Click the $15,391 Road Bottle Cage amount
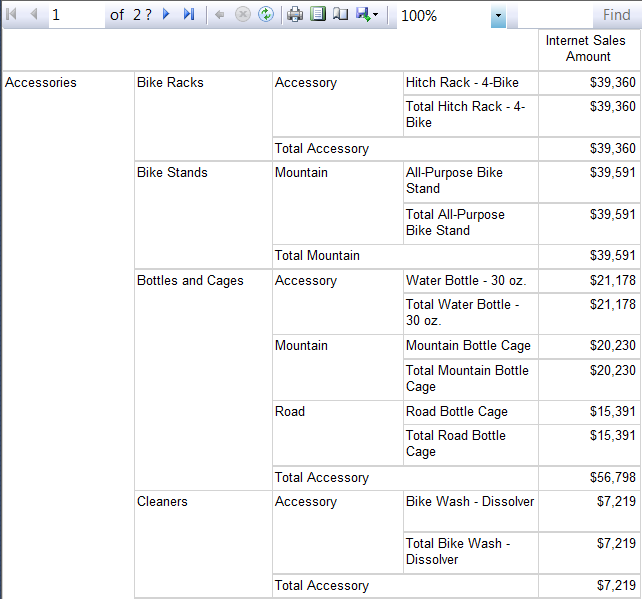This screenshot has height=599, width=642. coord(589,412)
